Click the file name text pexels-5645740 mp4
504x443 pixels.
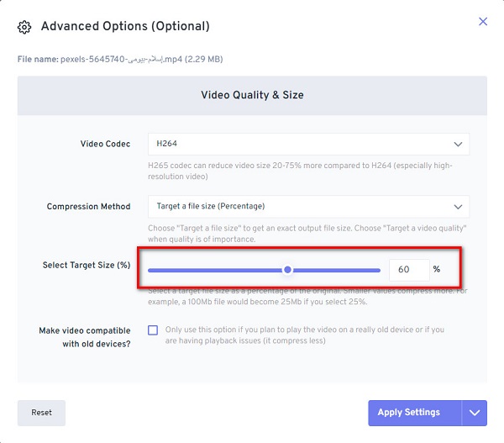(120, 59)
